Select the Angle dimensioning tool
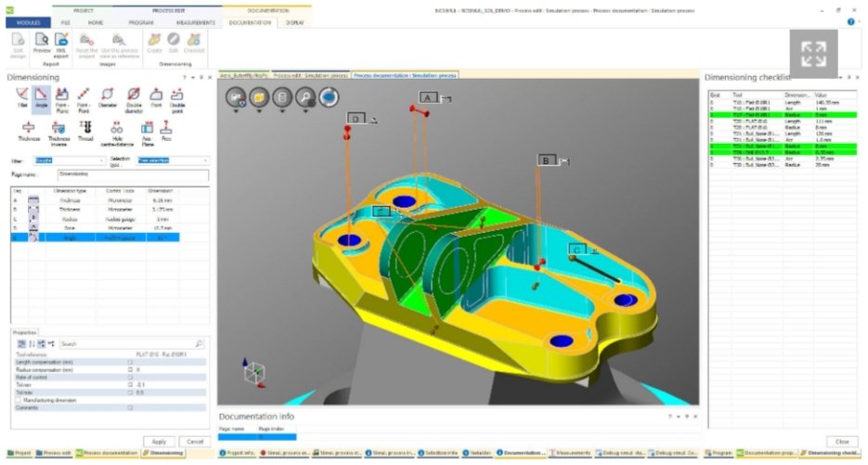The image size is (868, 465). [x=42, y=97]
